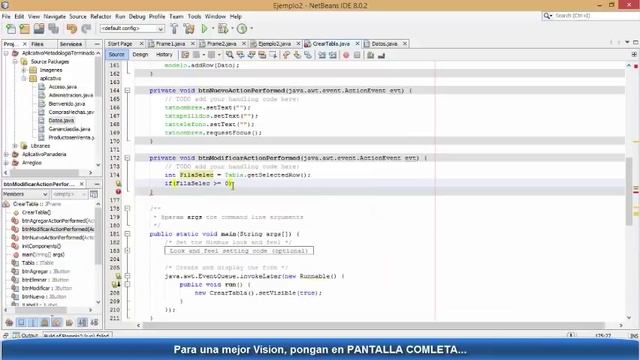Toggle Show Non-Public Members filter in Navigator
This screenshot has width=640, height=360.
click(x=45, y=323)
